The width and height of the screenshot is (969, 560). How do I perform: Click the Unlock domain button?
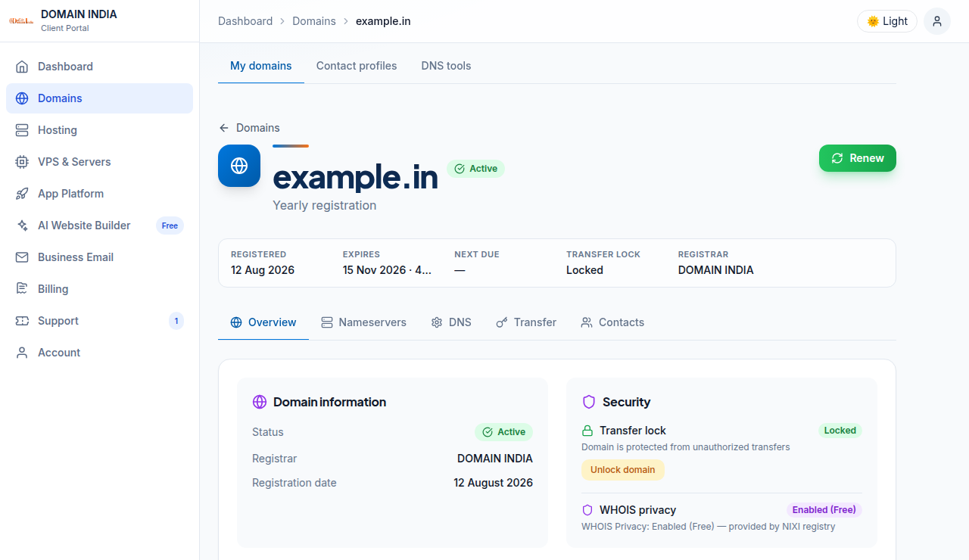(x=623, y=470)
